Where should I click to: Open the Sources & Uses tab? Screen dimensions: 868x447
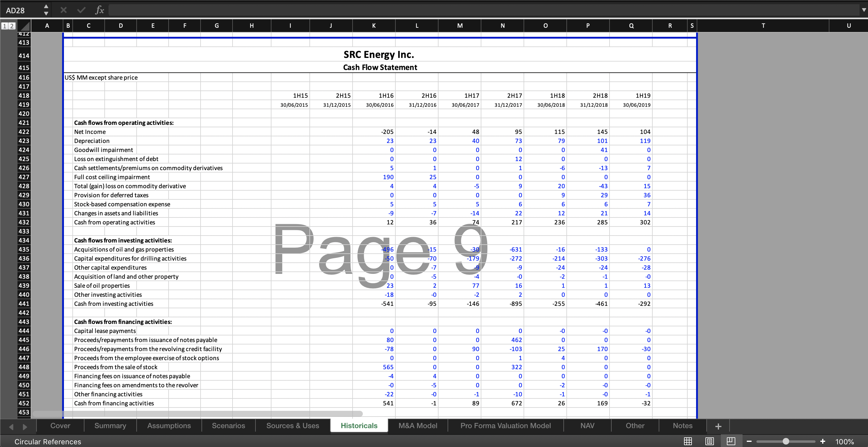[x=293, y=425]
